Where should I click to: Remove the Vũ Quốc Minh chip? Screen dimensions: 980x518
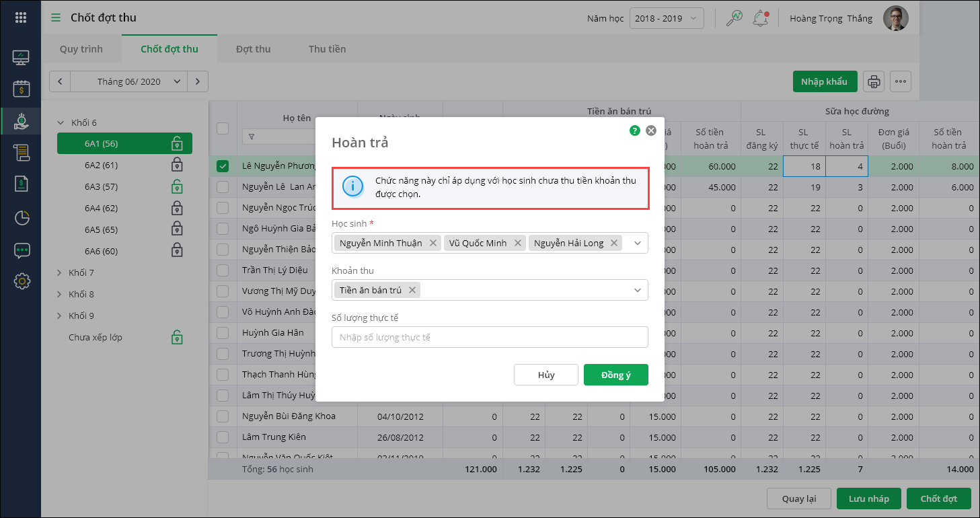pyautogui.click(x=518, y=243)
